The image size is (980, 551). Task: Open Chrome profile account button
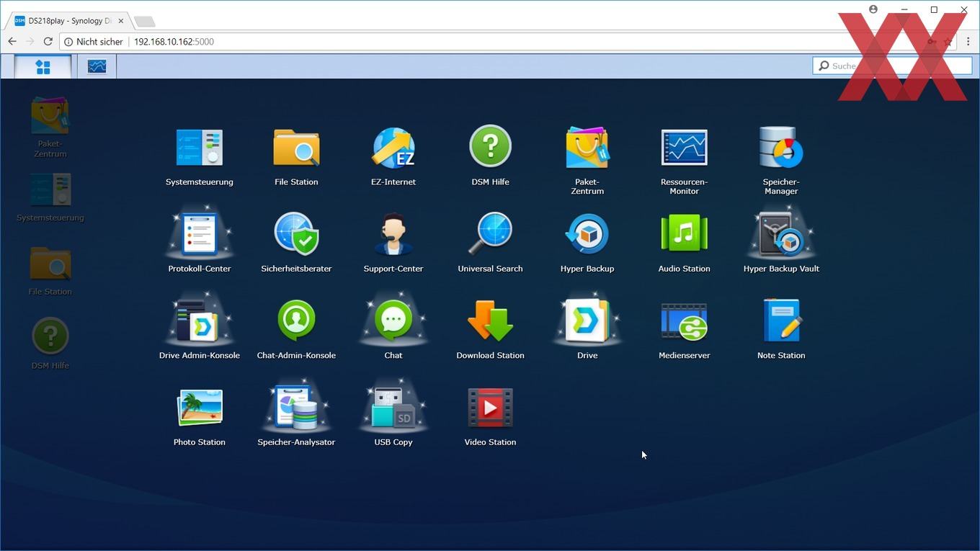[873, 9]
